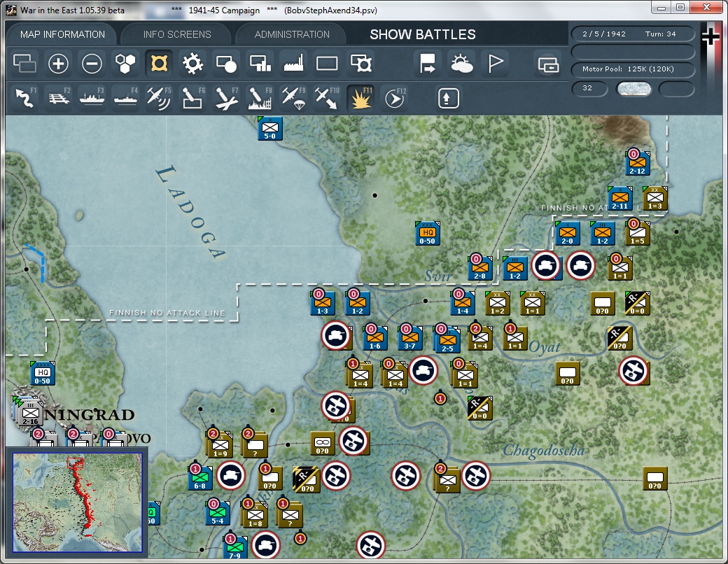Click the overlapping windows icon in toolbar

(24, 63)
